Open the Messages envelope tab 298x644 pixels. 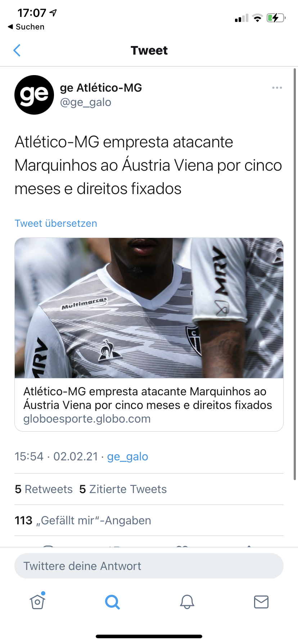tap(261, 602)
